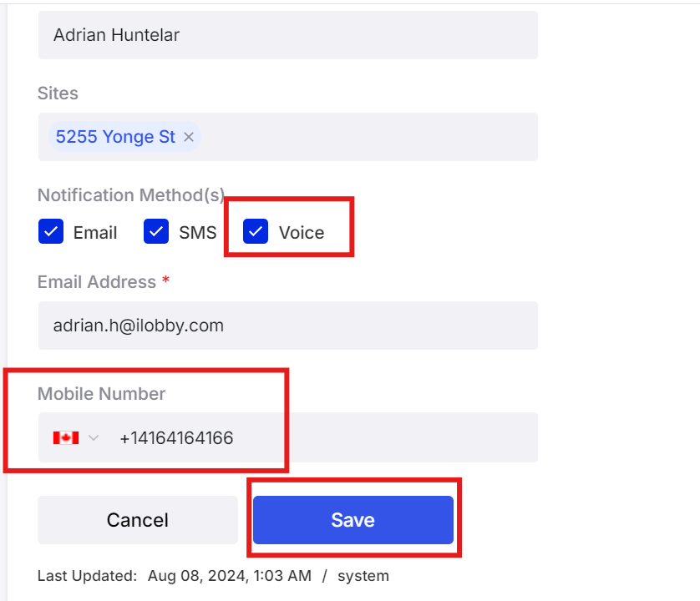
Task: Click the Email Address label
Action: 97,282
